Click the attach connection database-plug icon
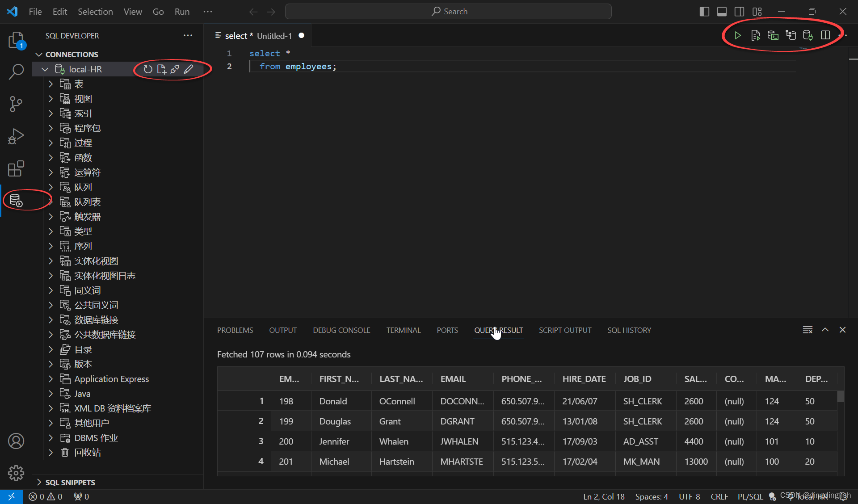858x504 pixels. [808, 35]
